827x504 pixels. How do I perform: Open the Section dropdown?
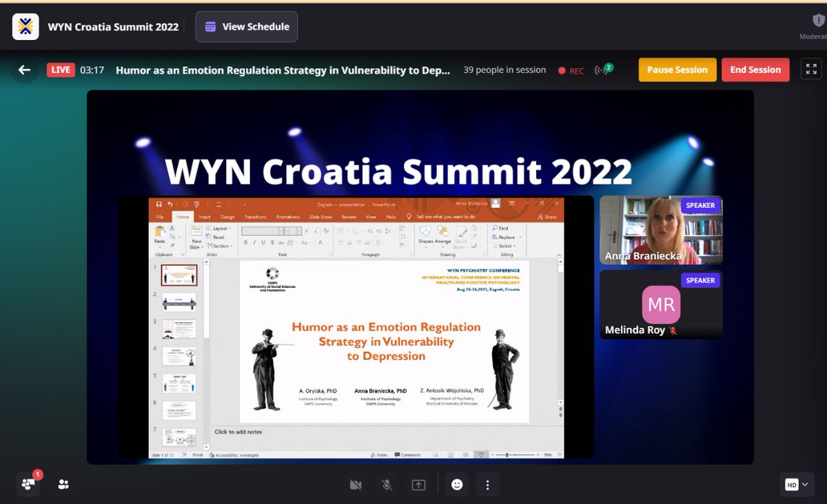tap(219, 246)
